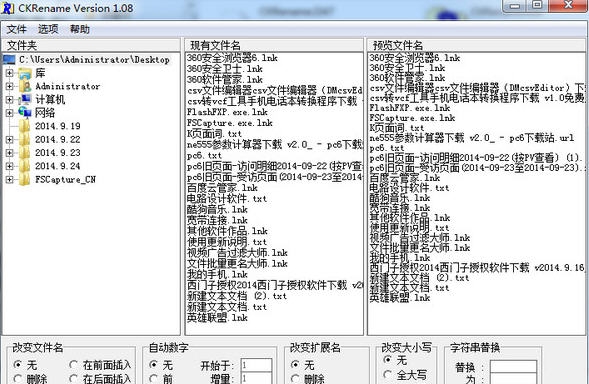Expand the Administrator tree node
The image size is (589, 384).
tap(9, 86)
